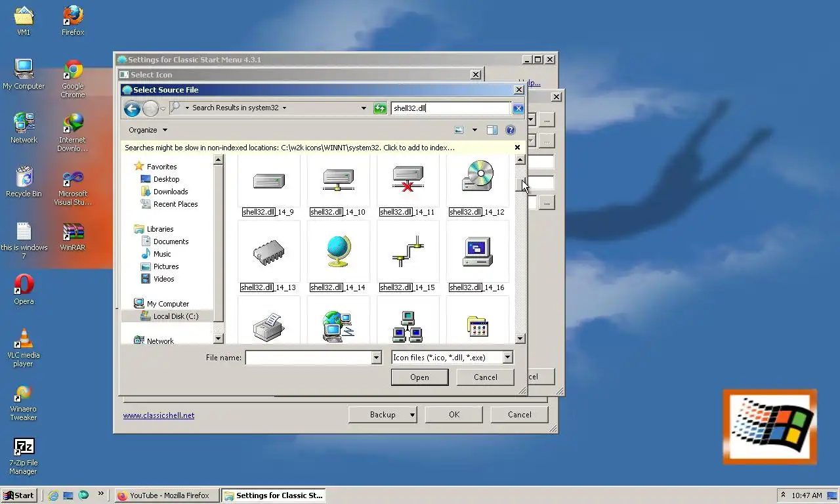Select the Opera desktop icon
The image size is (840, 504).
24,289
